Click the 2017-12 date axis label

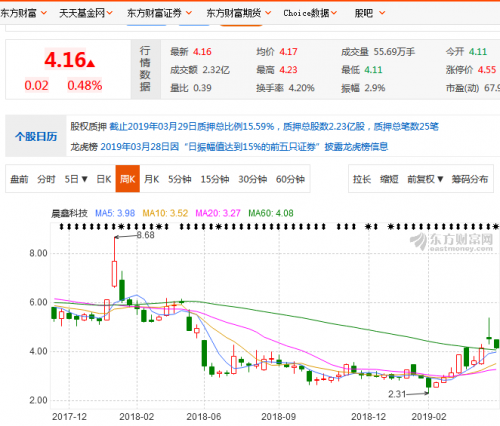point(69,417)
